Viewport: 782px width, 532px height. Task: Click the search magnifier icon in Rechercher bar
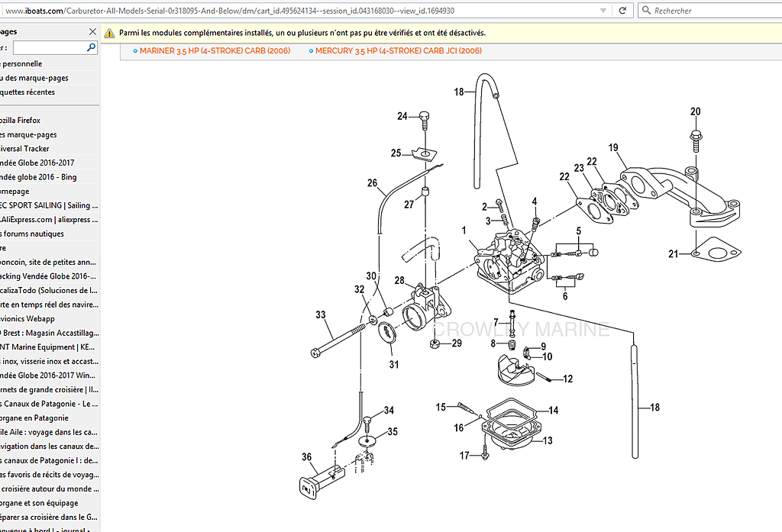(647, 11)
